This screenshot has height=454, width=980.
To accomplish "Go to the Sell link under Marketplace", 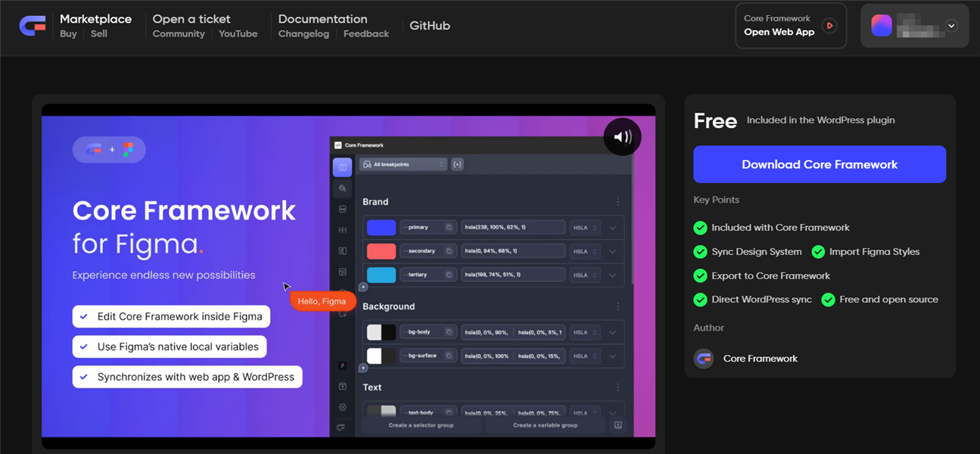I will (99, 34).
